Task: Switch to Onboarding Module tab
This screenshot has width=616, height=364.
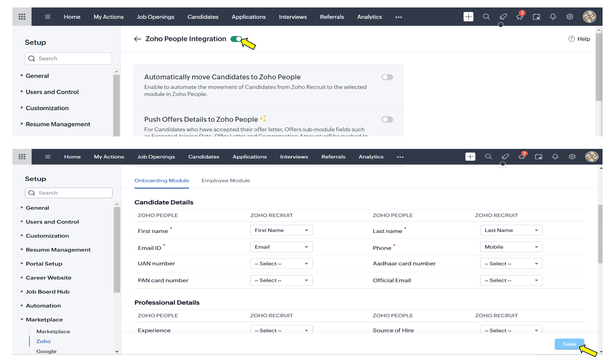Action: 161,180
